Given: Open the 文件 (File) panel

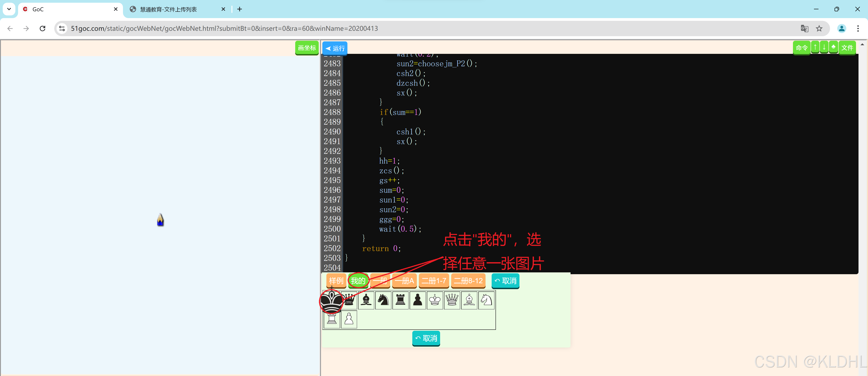Looking at the screenshot, I should tap(847, 48).
